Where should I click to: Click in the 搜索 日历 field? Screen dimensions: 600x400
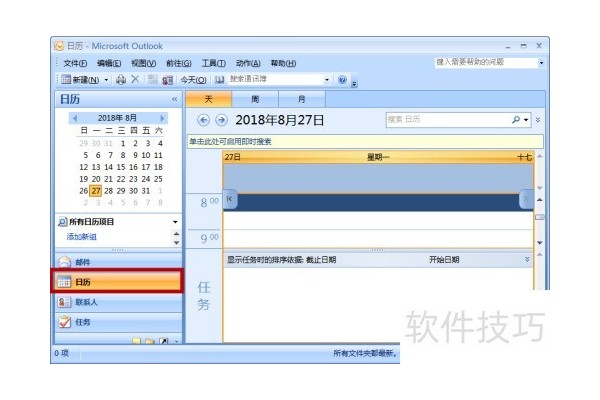tap(448, 120)
